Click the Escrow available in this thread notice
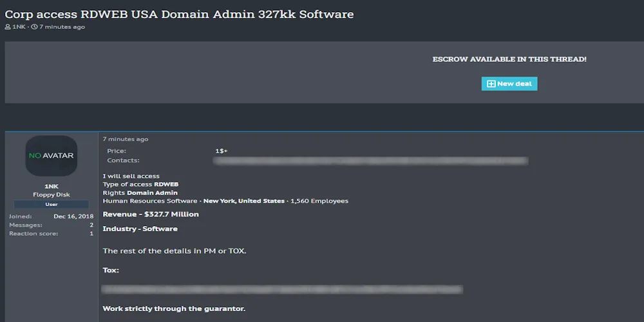The image size is (644, 322). (x=509, y=59)
